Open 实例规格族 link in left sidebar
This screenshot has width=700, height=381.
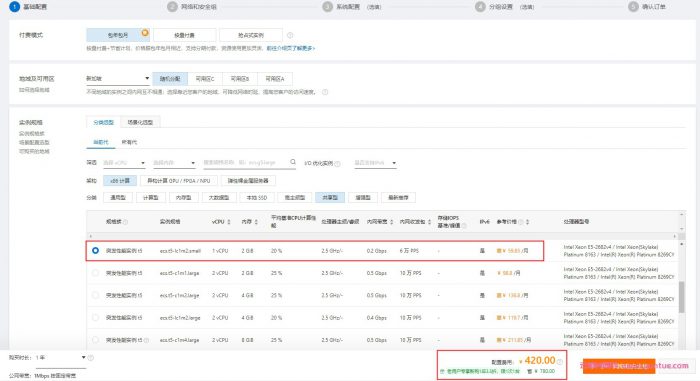[31, 134]
